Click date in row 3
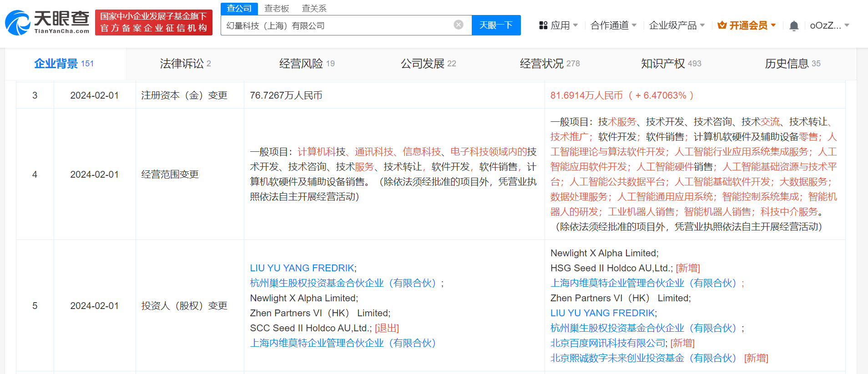The width and height of the screenshot is (868, 374). click(x=95, y=95)
